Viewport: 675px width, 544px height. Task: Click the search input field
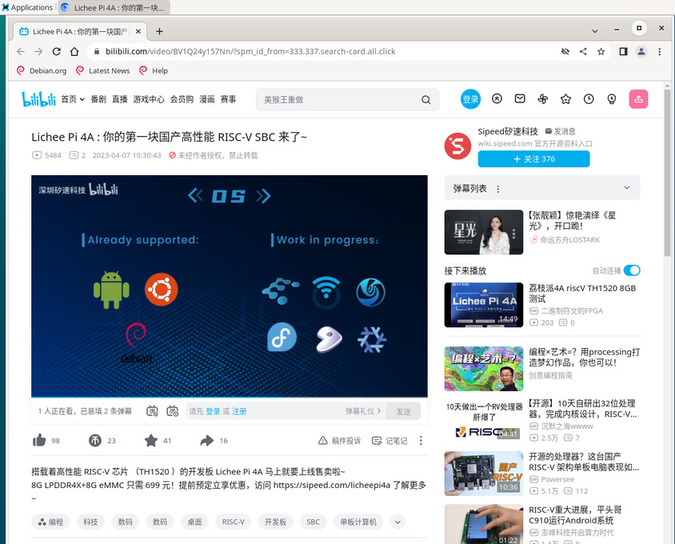[x=340, y=100]
